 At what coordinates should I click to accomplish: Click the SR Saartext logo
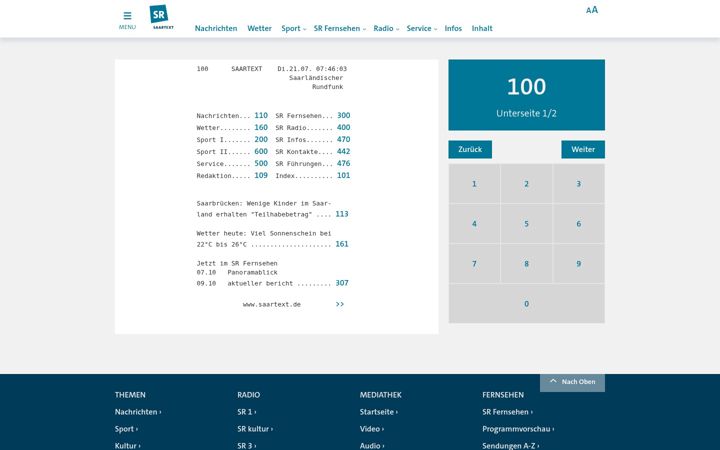162,17
